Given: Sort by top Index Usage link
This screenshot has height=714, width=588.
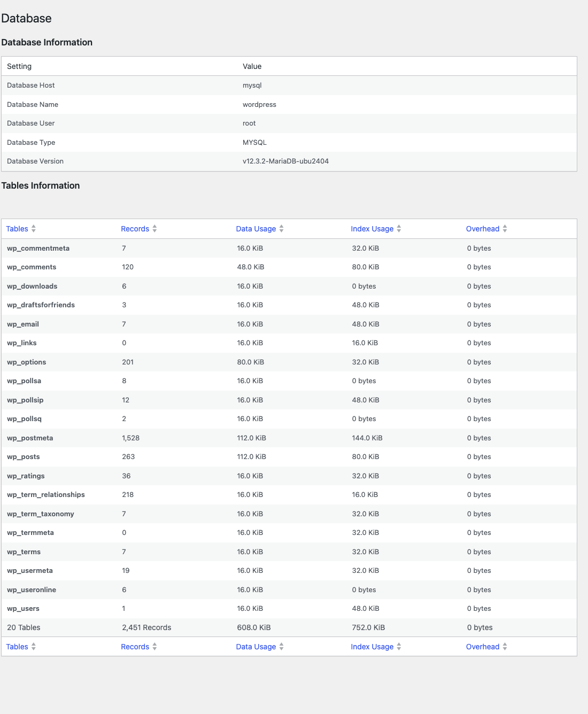Looking at the screenshot, I should [372, 229].
